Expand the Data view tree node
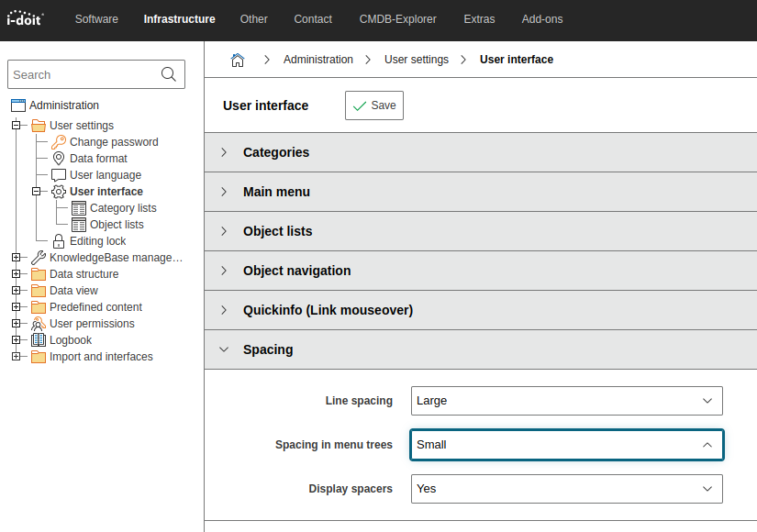The width and height of the screenshot is (757, 532). pyautogui.click(x=16, y=290)
